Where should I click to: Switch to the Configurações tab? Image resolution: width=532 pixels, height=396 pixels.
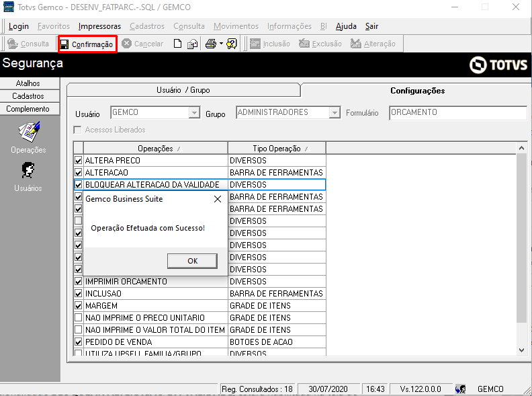(x=417, y=91)
